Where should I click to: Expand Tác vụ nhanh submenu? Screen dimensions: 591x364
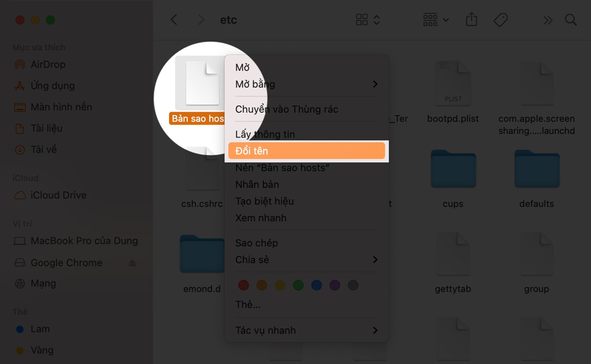(306, 330)
